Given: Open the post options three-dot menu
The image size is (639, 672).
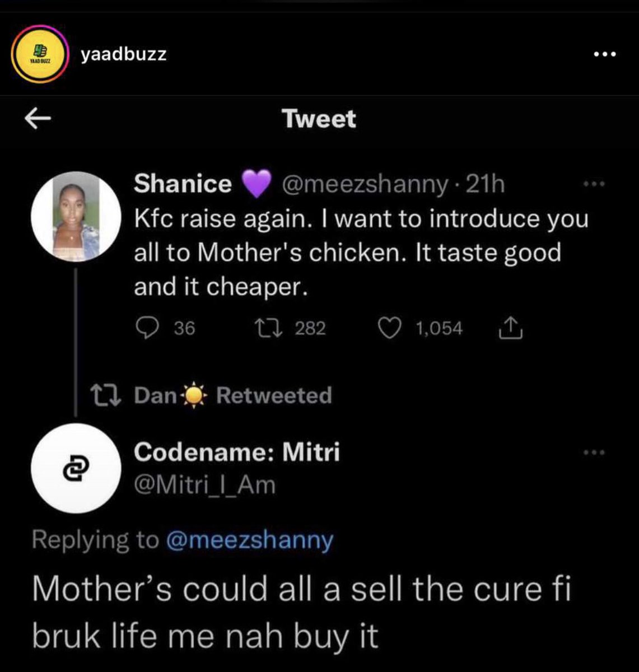Looking at the screenshot, I should click(x=605, y=54).
